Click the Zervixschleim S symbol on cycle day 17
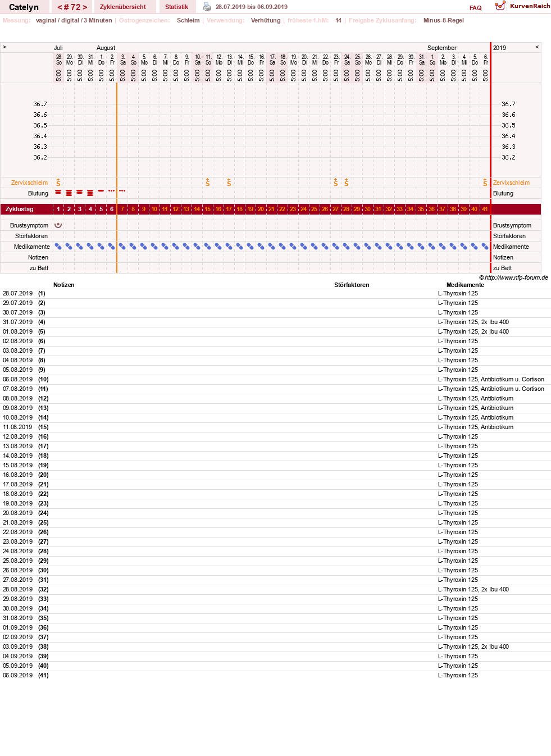The height and width of the screenshot is (756, 551). 229,183
